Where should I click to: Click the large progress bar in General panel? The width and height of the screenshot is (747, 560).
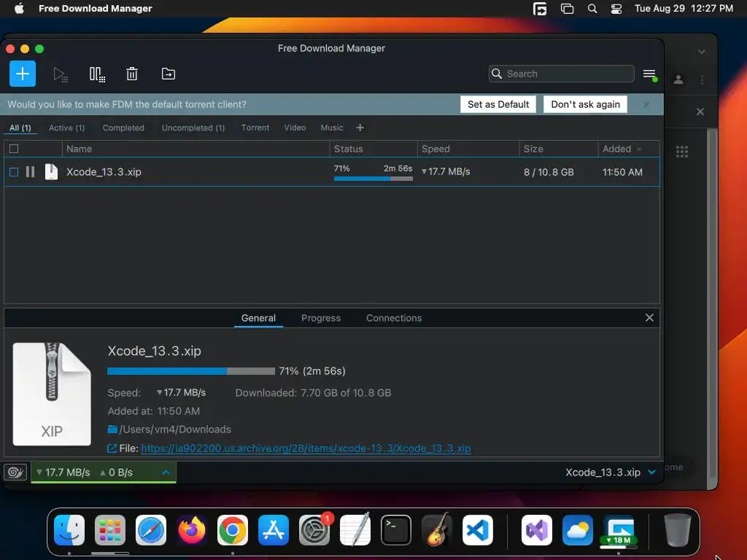tap(191, 371)
